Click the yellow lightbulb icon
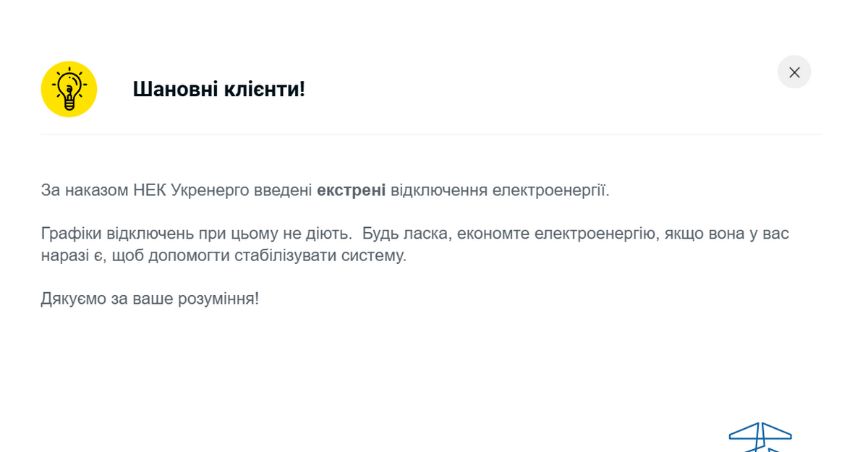Screen dimensions: 868x452 [69, 89]
